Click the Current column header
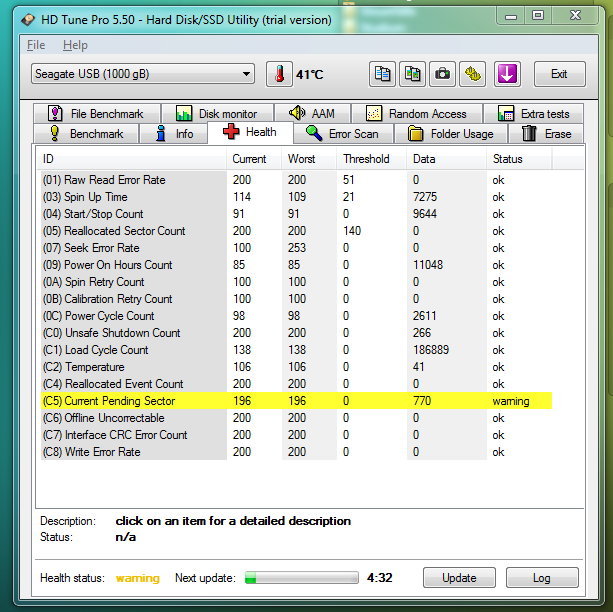The width and height of the screenshot is (613, 612). click(x=254, y=159)
